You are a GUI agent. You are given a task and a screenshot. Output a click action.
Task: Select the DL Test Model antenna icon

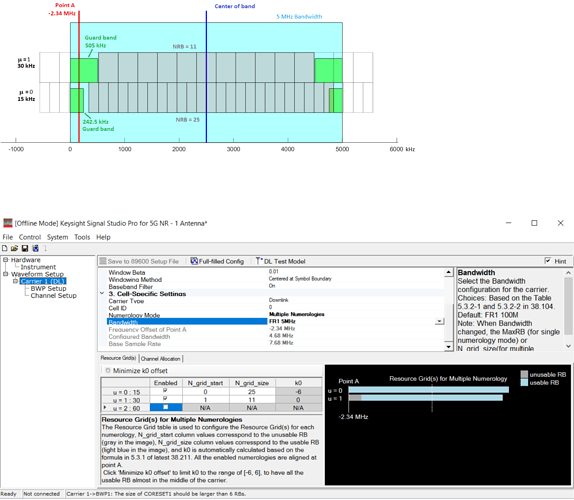click(259, 261)
